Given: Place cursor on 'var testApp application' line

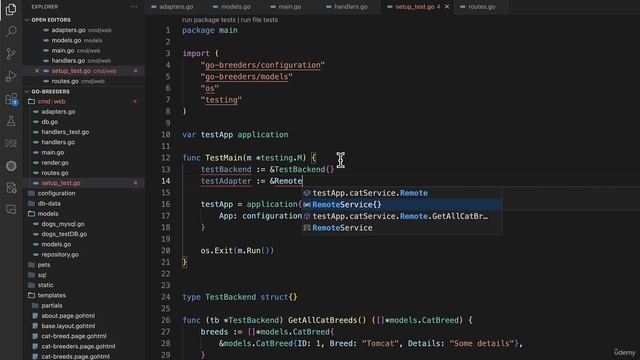Looking at the screenshot, I should tap(235, 135).
